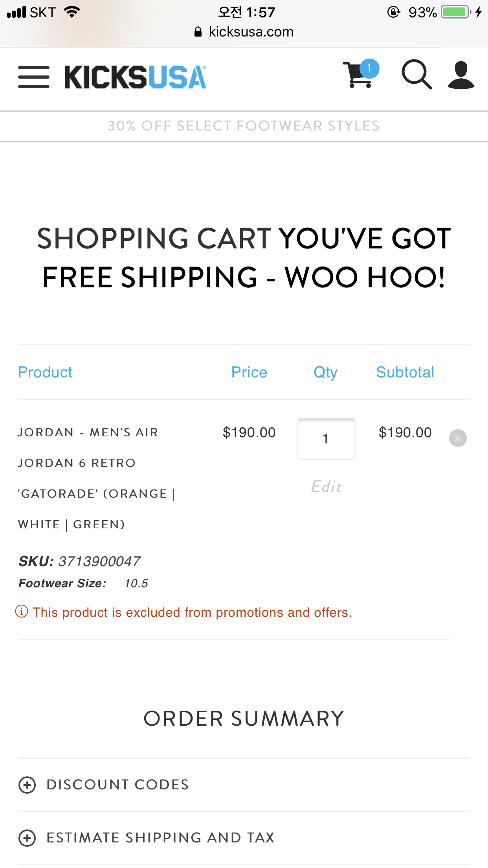Expand Estimate Shipping and Tax section

point(160,838)
